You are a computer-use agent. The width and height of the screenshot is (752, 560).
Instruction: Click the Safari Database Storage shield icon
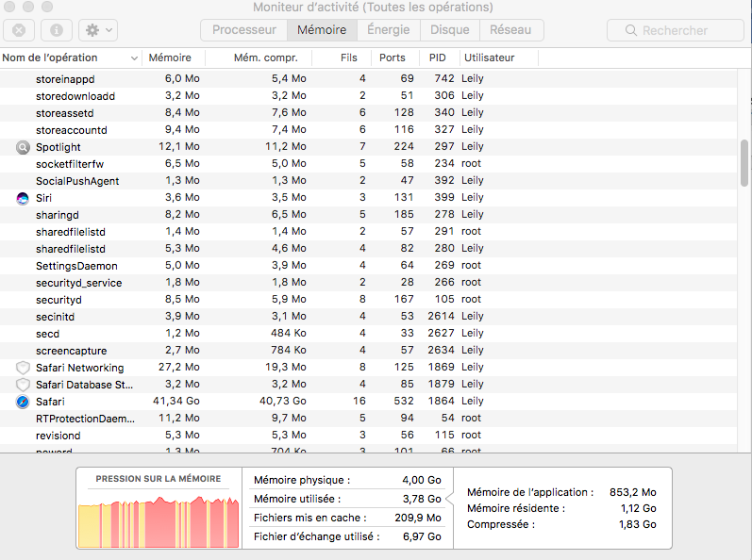(x=24, y=385)
